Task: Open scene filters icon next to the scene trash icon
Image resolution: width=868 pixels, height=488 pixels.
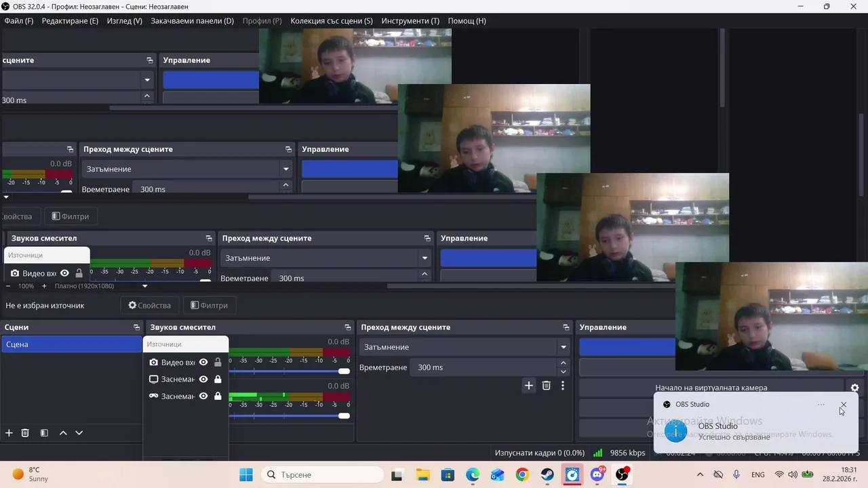Action: click(x=44, y=433)
